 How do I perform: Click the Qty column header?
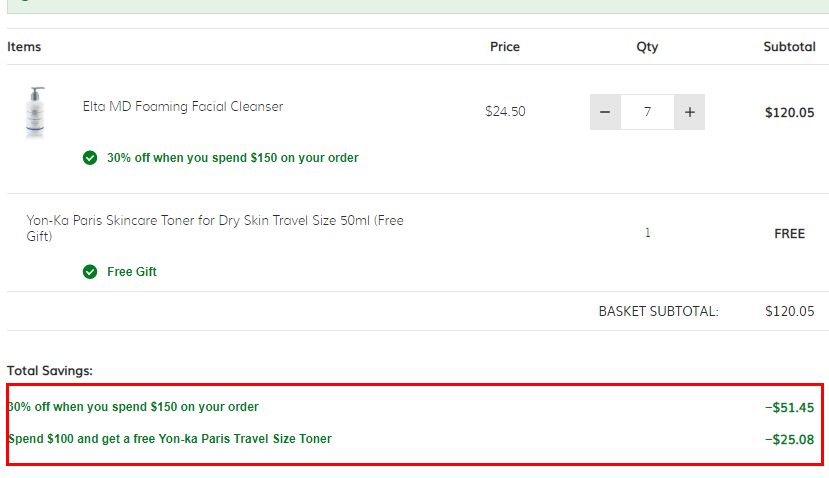647,47
